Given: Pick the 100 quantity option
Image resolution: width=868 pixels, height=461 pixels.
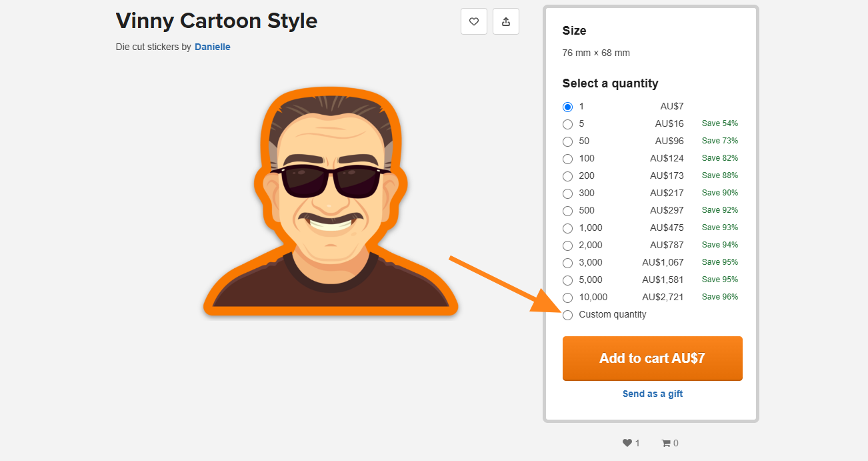Looking at the screenshot, I should [567, 158].
